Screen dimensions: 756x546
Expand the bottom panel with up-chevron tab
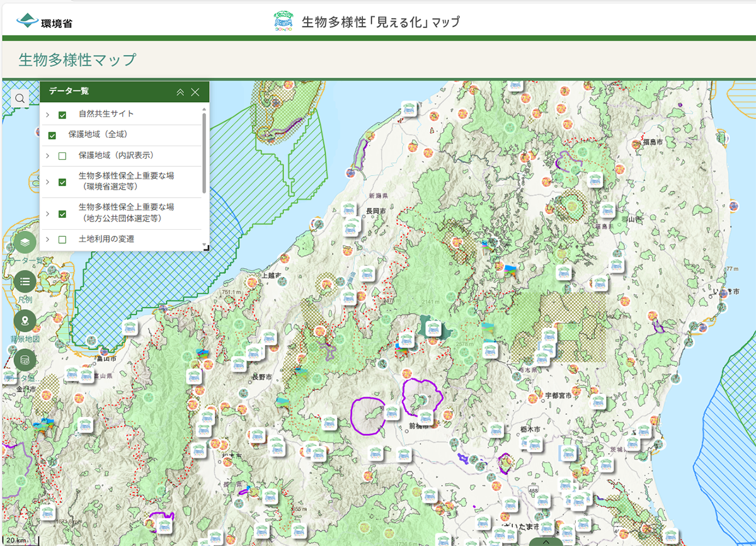coord(546,541)
